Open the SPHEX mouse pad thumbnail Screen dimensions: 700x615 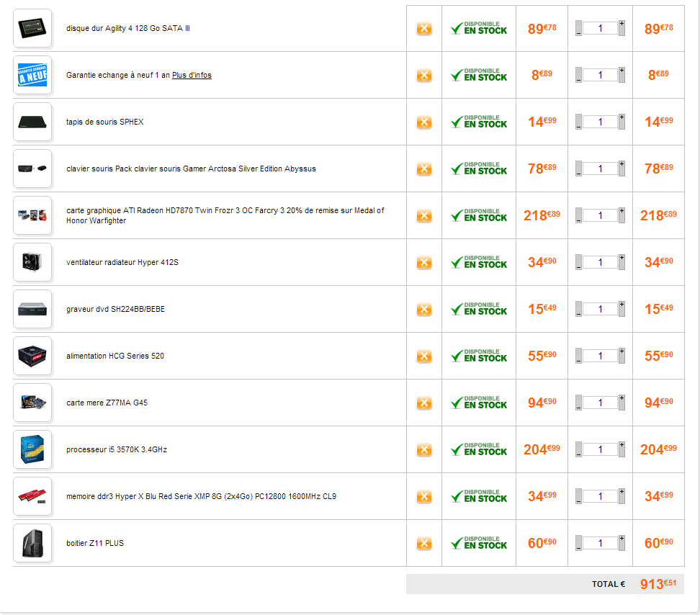tap(32, 122)
